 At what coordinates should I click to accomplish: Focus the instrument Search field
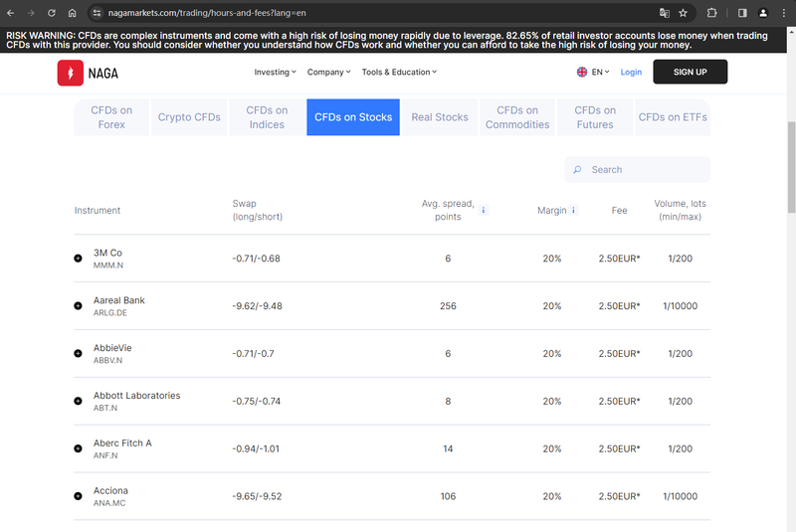(x=637, y=169)
